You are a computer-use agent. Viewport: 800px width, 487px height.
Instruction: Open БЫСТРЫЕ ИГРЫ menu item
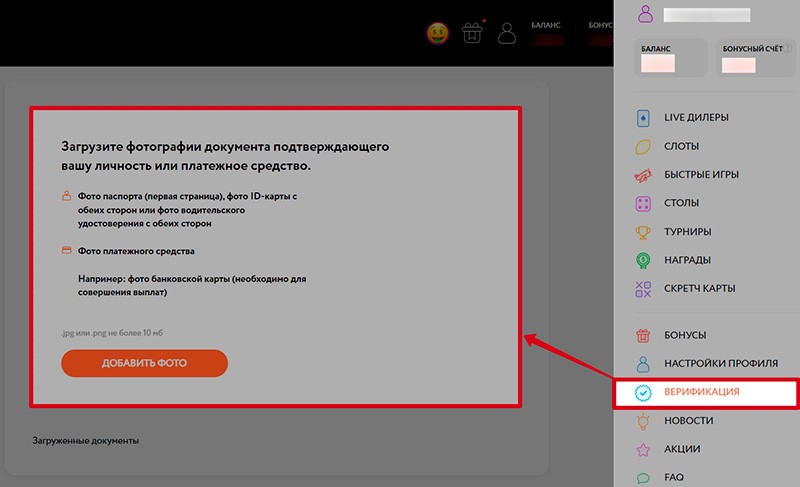(701, 174)
